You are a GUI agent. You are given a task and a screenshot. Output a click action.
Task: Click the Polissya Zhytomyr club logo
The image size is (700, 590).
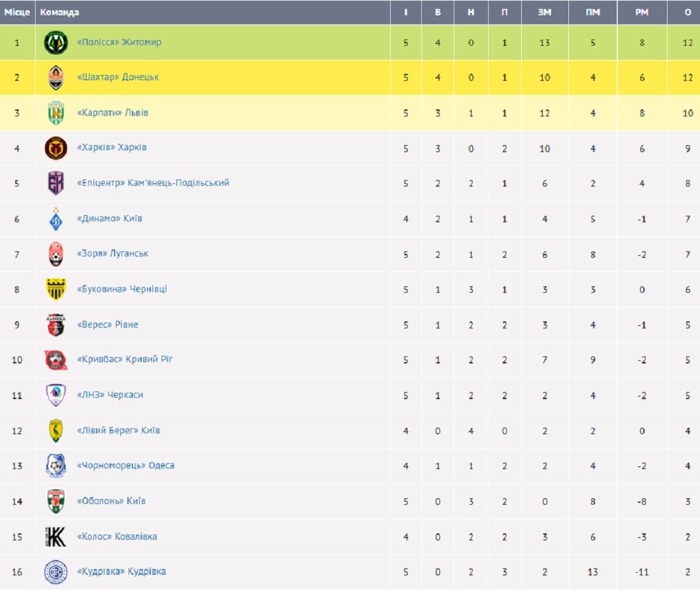pyautogui.click(x=56, y=43)
